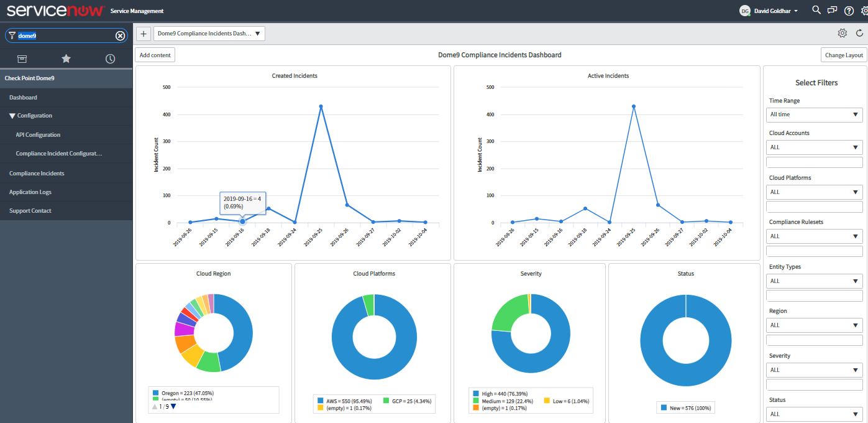Viewport: 868px width, 423px height.
Task: Open the system settings gear in header
Action: [864, 11]
